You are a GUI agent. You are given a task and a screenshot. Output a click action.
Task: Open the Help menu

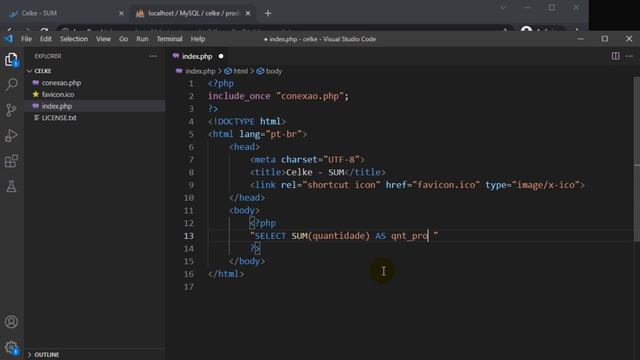(x=198, y=39)
